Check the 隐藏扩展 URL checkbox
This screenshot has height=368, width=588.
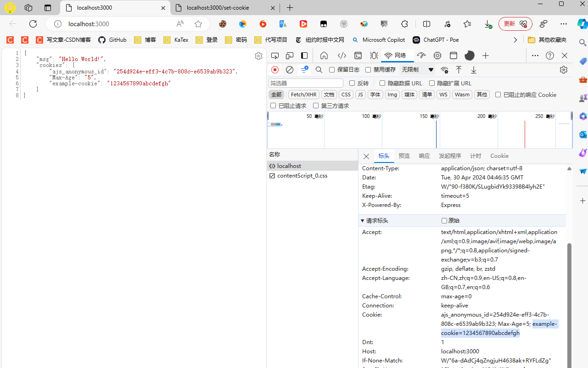point(432,83)
